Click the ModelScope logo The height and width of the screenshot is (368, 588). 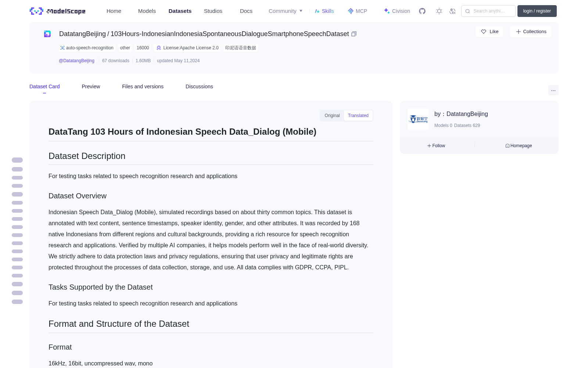58,11
